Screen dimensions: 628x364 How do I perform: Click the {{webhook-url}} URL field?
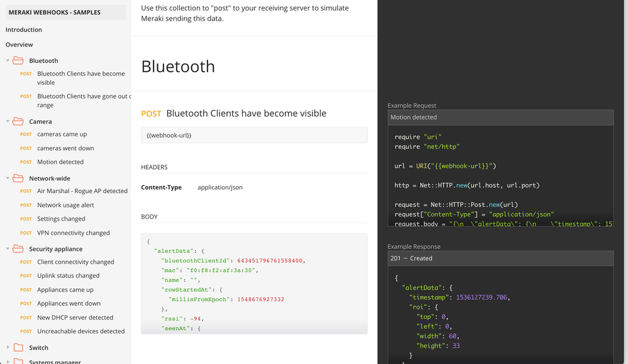[x=255, y=135]
